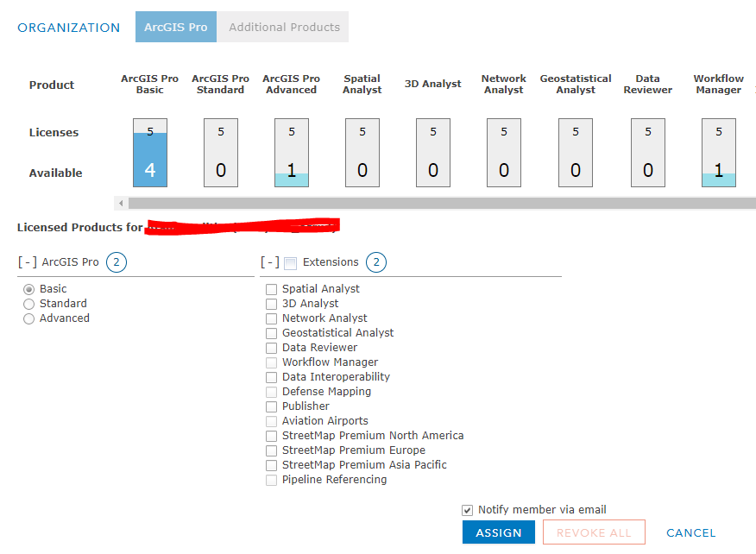This screenshot has width=756, height=554.
Task: Click the Data Reviewer license gauge
Action: 648,153
